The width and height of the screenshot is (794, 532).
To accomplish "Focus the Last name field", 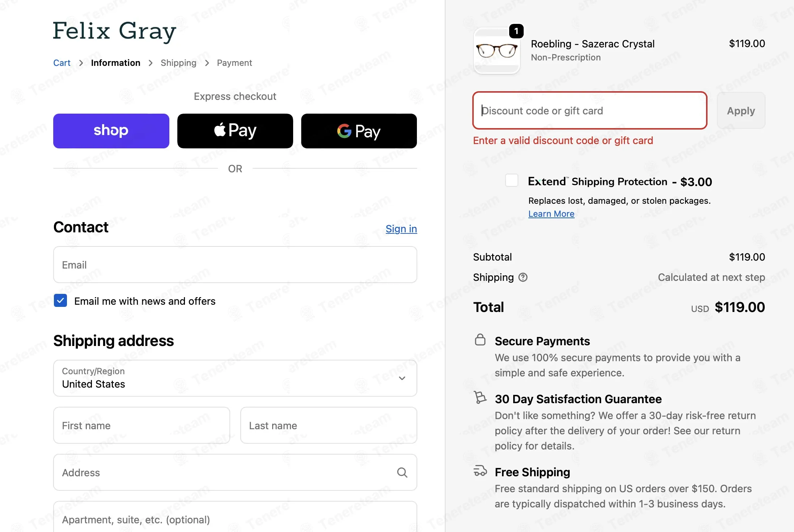I will pyautogui.click(x=329, y=425).
